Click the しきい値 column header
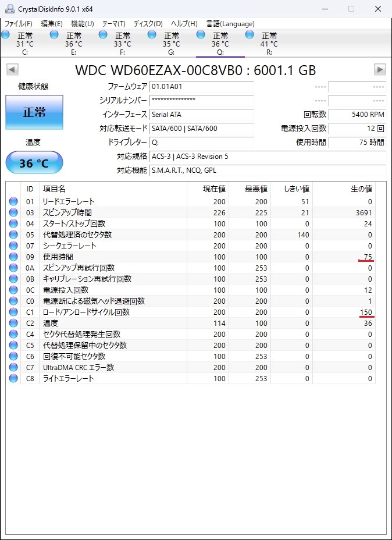The image size is (392, 540). [291, 189]
